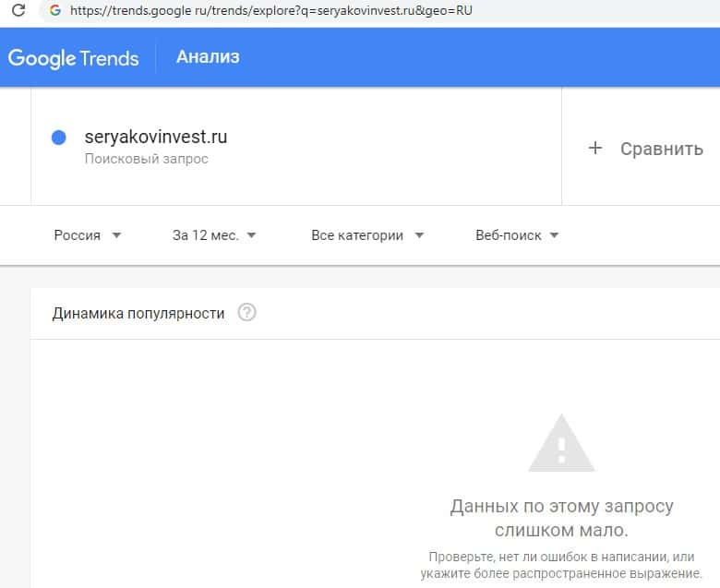The width and height of the screenshot is (720, 588).
Task: Click the gray warning triangle icon
Action: [x=561, y=443]
